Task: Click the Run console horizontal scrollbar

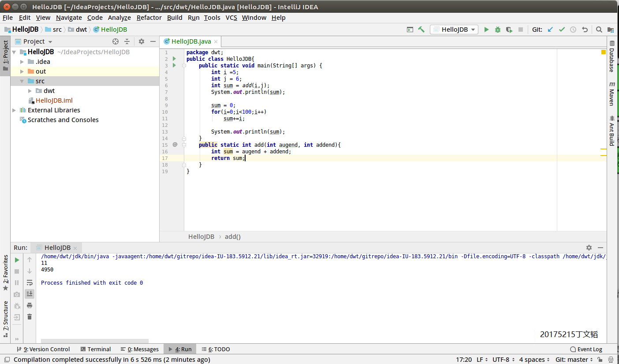Action: tap(95, 341)
